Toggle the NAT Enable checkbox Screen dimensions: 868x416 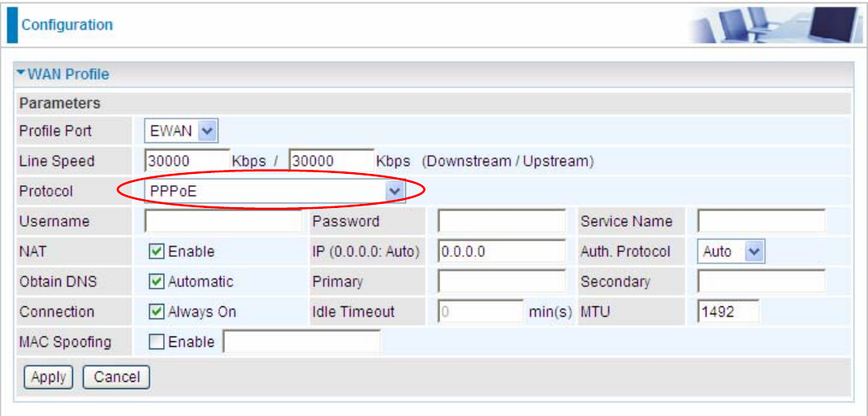[x=157, y=252]
